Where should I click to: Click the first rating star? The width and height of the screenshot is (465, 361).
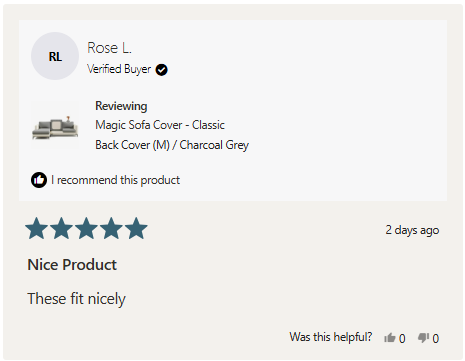coord(37,228)
